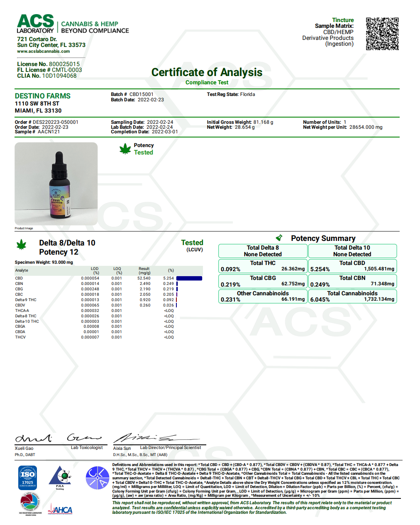Click the tincture bottle product image
This screenshot has width=420, height=525.
[x=56, y=184]
